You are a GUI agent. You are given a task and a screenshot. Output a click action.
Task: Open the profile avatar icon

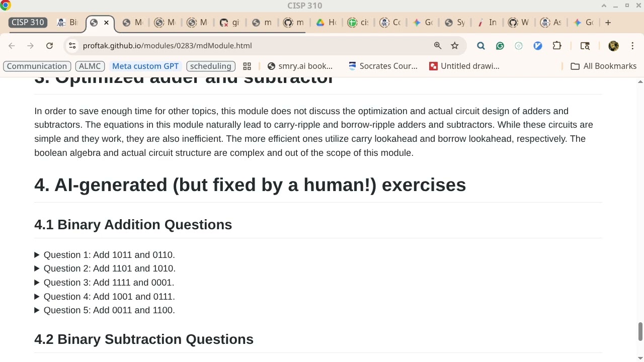pyautogui.click(x=613, y=46)
